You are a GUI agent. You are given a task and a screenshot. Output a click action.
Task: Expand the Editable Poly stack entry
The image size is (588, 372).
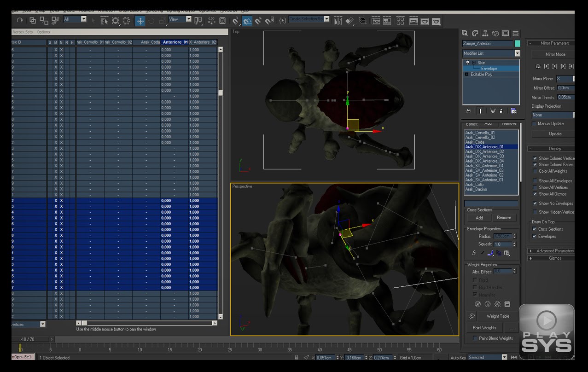(467, 74)
